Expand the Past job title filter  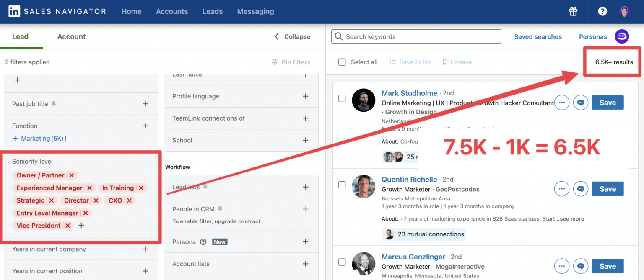[145, 104]
